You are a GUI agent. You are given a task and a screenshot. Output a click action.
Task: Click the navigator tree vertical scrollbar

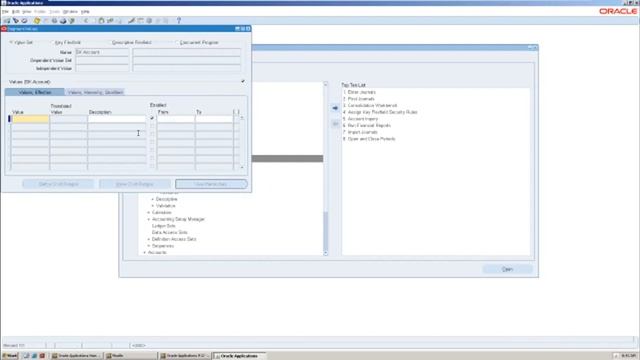325,169
